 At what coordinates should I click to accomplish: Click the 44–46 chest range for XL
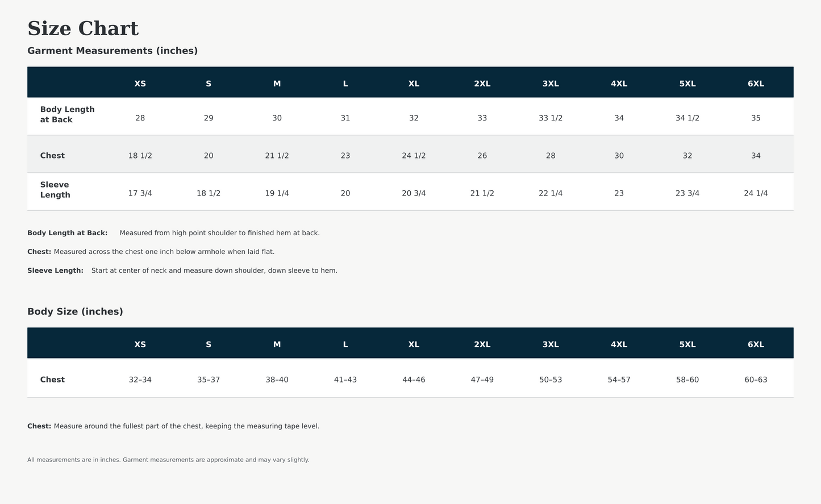point(414,380)
